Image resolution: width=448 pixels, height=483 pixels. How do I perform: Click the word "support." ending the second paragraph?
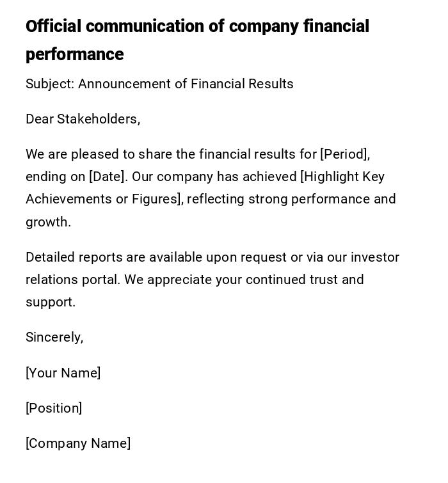[x=51, y=302]
